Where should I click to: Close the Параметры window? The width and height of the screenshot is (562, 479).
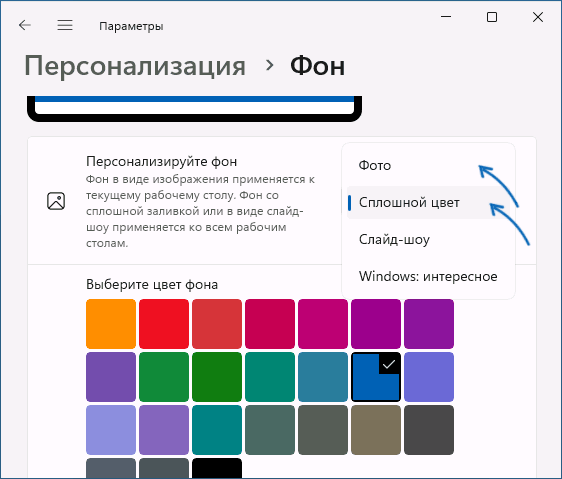coord(538,17)
